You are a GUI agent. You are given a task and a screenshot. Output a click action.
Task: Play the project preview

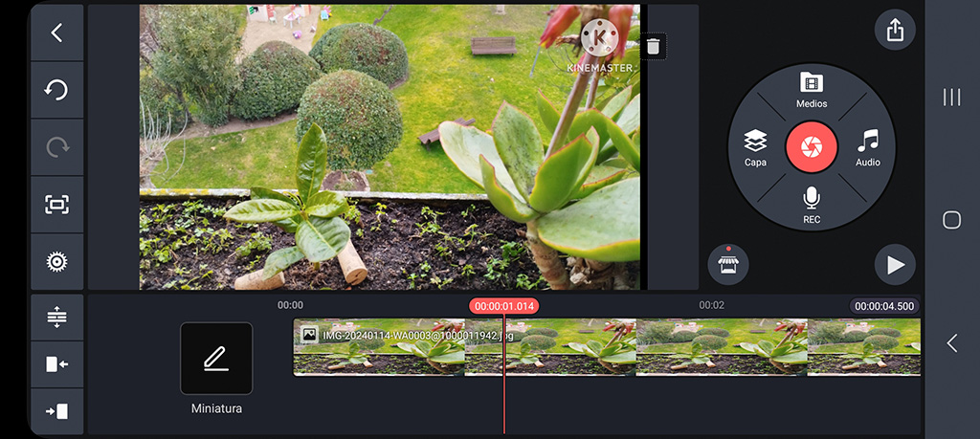(895, 265)
